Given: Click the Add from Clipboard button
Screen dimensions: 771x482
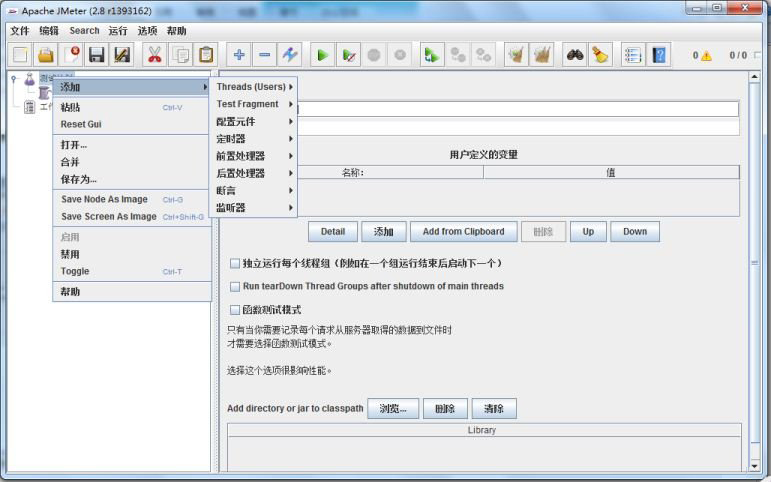Looking at the screenshot, I should tap(463, 232).
